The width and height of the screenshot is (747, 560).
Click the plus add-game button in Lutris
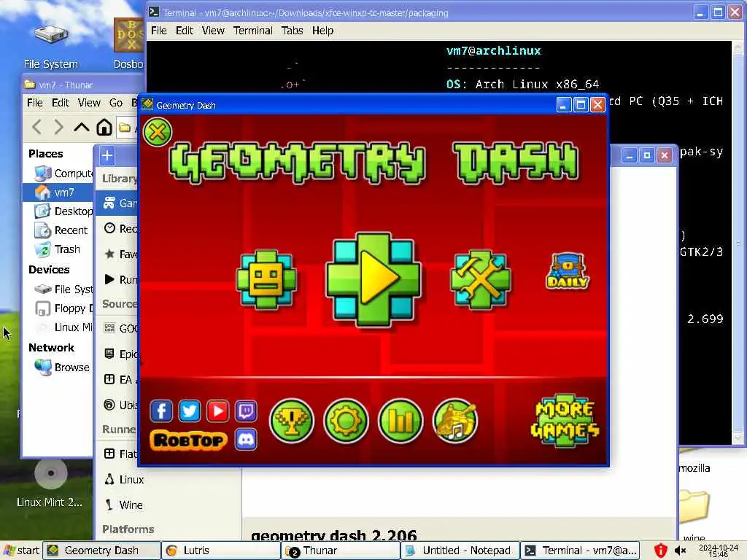click(107, 156)
